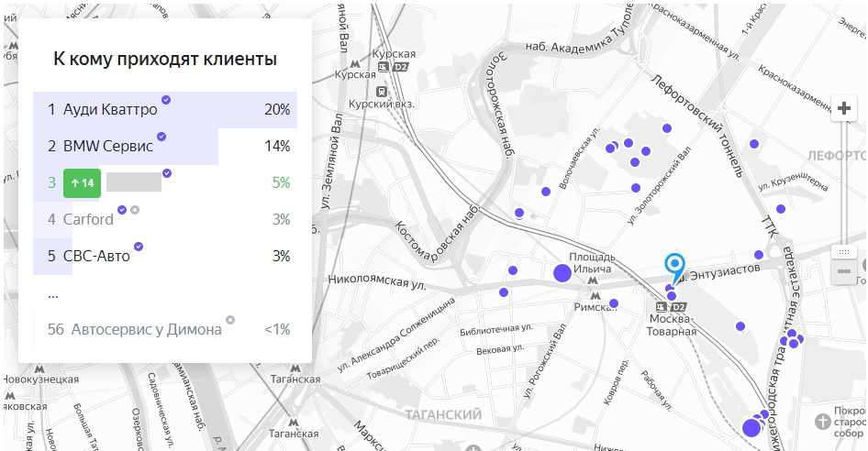Viewport: 868px width, 451px height.
Task: Click the Библиотечная ул. street label
Action: click(x=496, y=330)
